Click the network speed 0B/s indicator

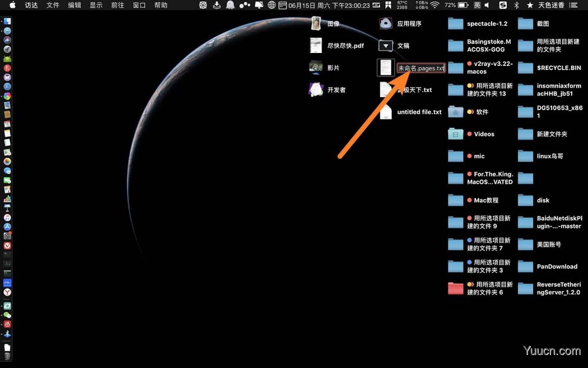point(422,5)
